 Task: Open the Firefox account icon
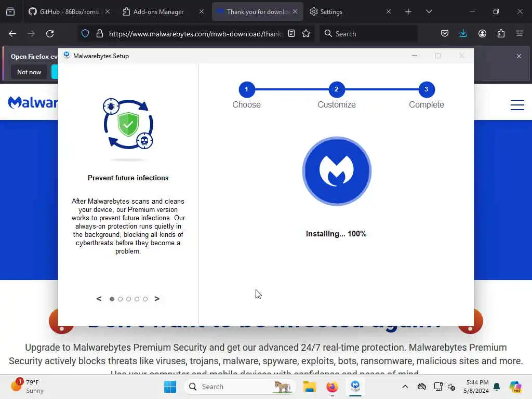tap(482, 33)
